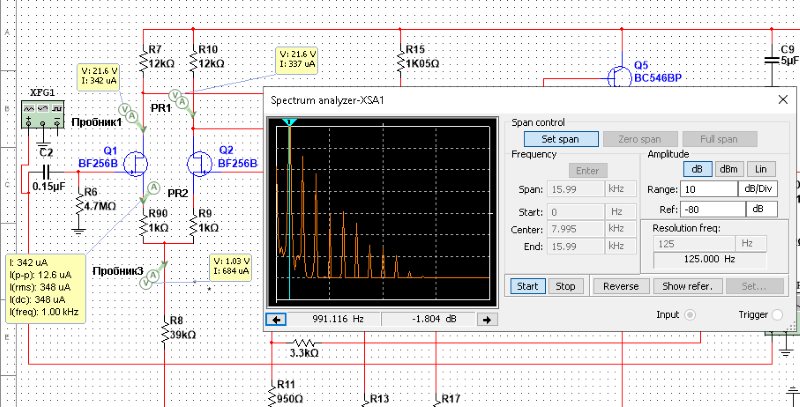Move cursor right with arrow button

tap(486, 319)
